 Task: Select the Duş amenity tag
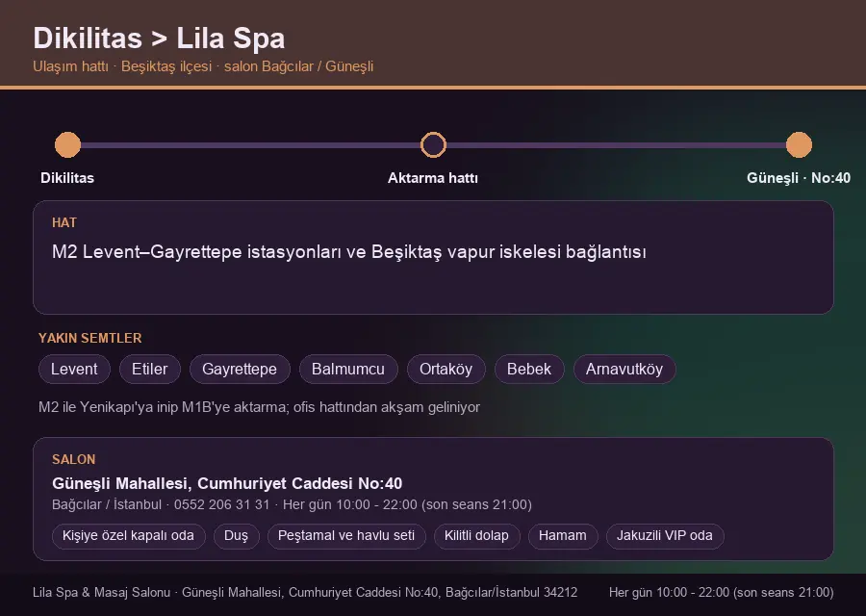[236, 536]
